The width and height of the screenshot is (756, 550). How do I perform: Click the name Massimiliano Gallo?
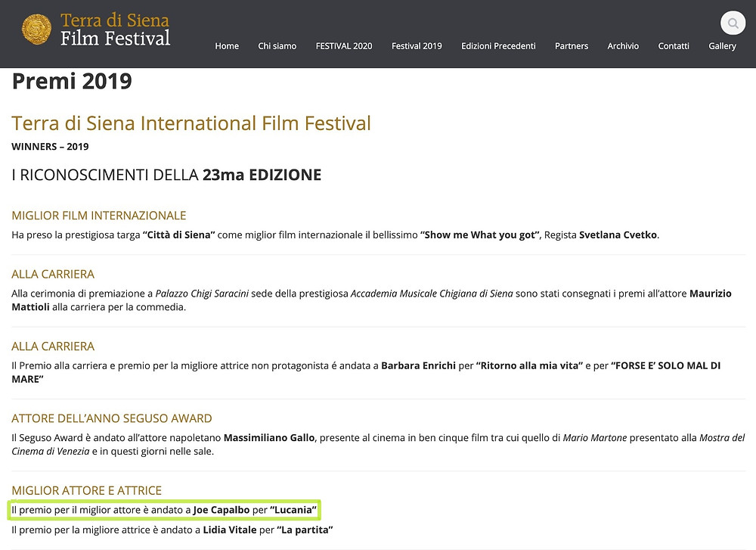pos(269,438)
